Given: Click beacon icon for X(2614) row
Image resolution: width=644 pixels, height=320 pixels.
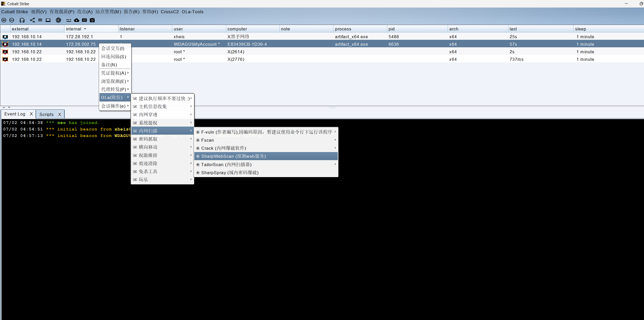Looking at the screenshot, I should [x=5, y=52].
